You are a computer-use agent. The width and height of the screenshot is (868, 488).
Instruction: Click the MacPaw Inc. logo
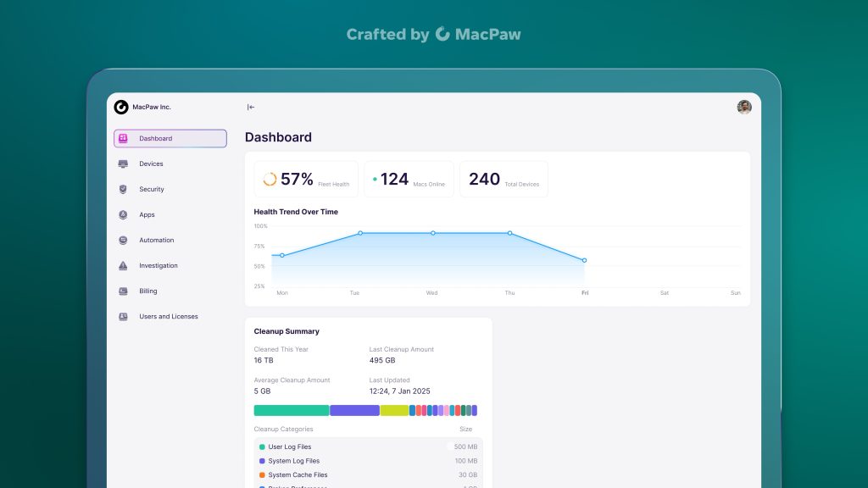pyautogui.click(x=121, y=107)
